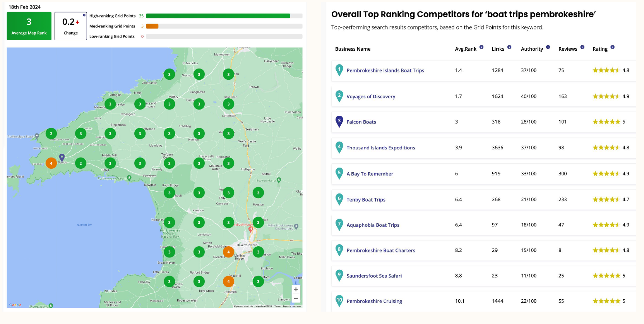Open Pembrokeshire Islands Boat Trips link
This screenshot has height=324, width=644.
pyautogui.click(x=385, y=70)
